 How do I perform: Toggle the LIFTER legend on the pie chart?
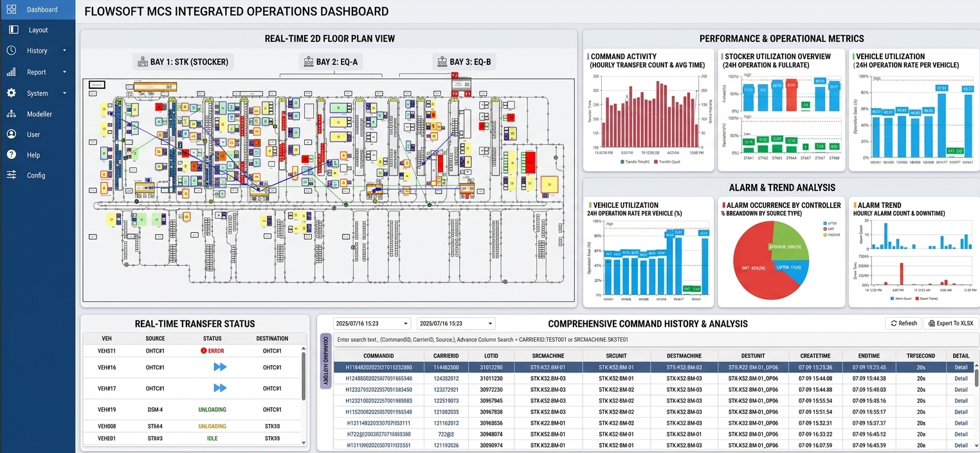pos(831,223)
